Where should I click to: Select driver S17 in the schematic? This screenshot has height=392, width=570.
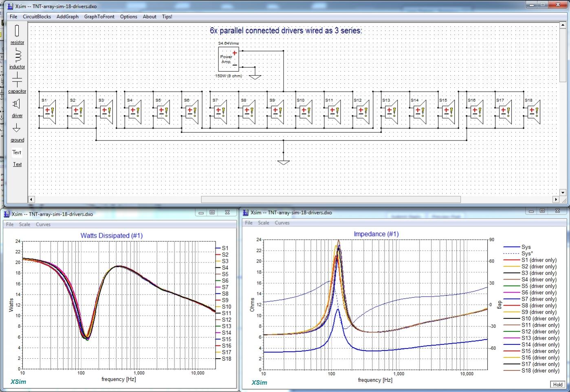click(506, 112)
